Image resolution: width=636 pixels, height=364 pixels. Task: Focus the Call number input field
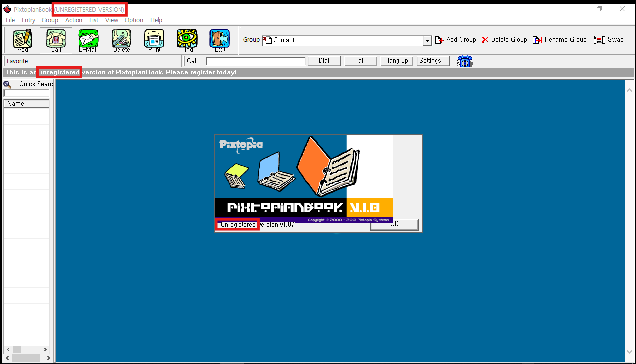click(x=256, y=61)
